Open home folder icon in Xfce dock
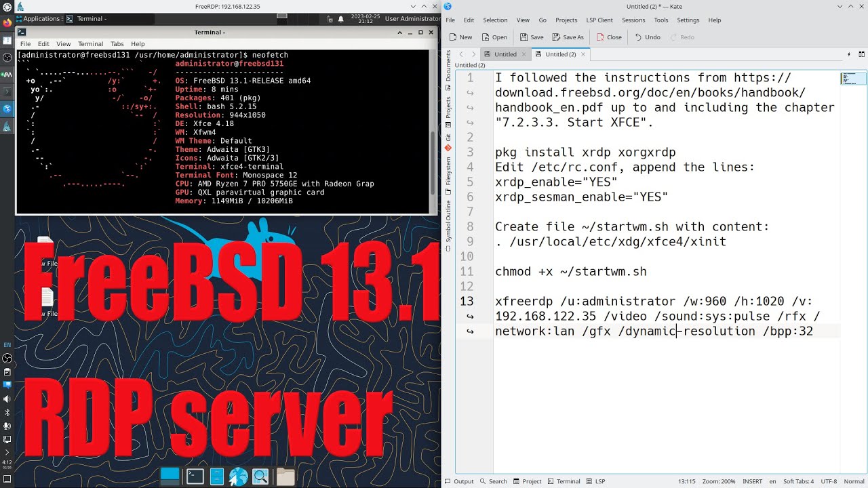This screenshot has height=488, width=868. pyautogui.click(x=285, y=476)
